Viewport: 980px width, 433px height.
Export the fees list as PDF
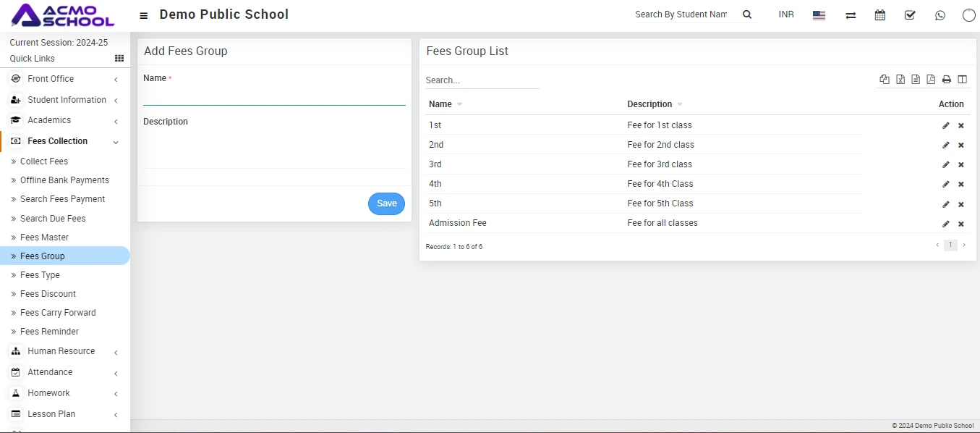click(x=931, y=80)
